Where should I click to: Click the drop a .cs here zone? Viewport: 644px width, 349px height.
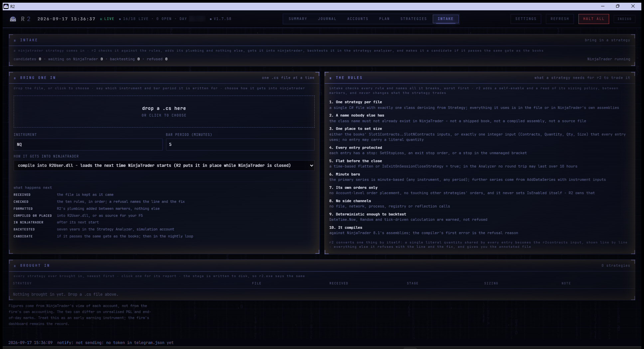point(164,112)
